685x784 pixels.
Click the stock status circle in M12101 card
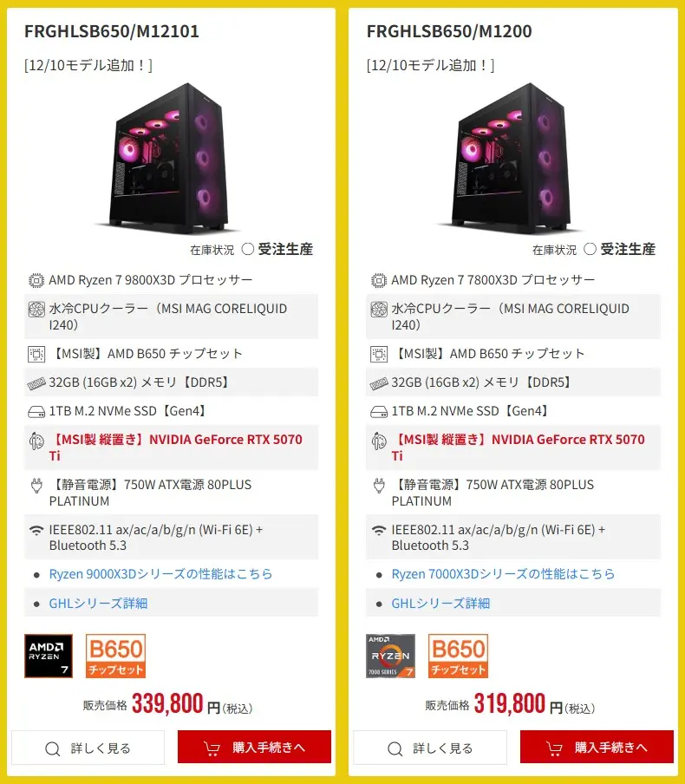coord(247,249)
